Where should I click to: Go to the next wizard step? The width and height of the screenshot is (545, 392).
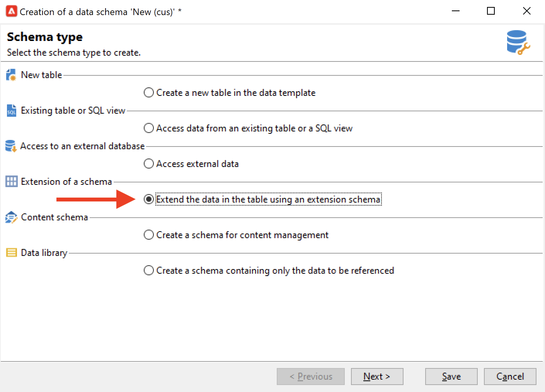tap(377, 377)
